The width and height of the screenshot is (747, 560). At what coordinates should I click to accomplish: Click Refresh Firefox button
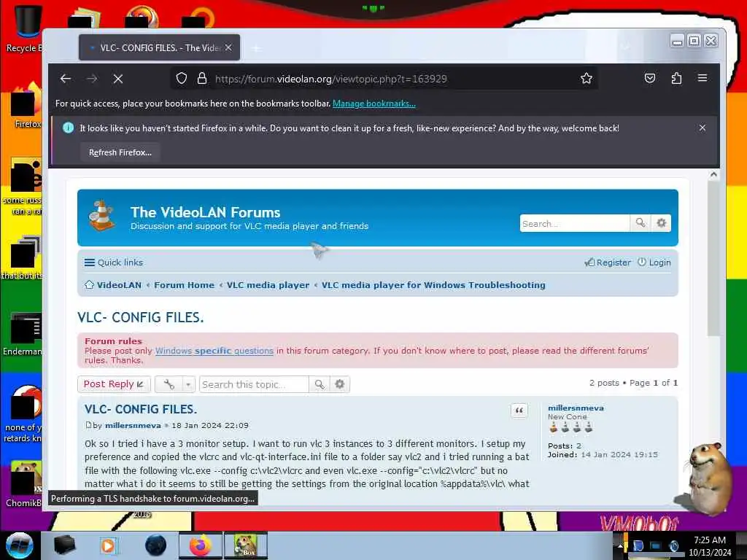click(120, 152)
